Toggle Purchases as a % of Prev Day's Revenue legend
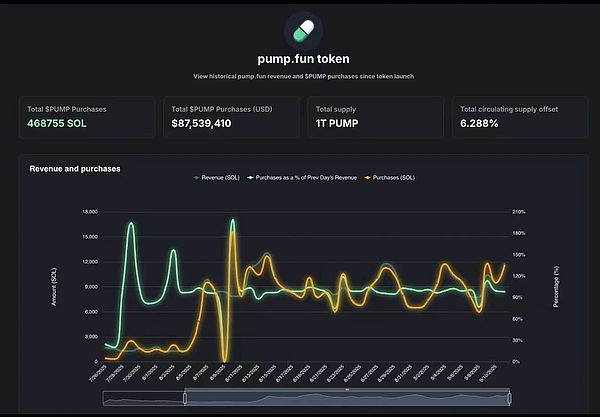This screenshot has width=600, height=417. tap(302, 178)
